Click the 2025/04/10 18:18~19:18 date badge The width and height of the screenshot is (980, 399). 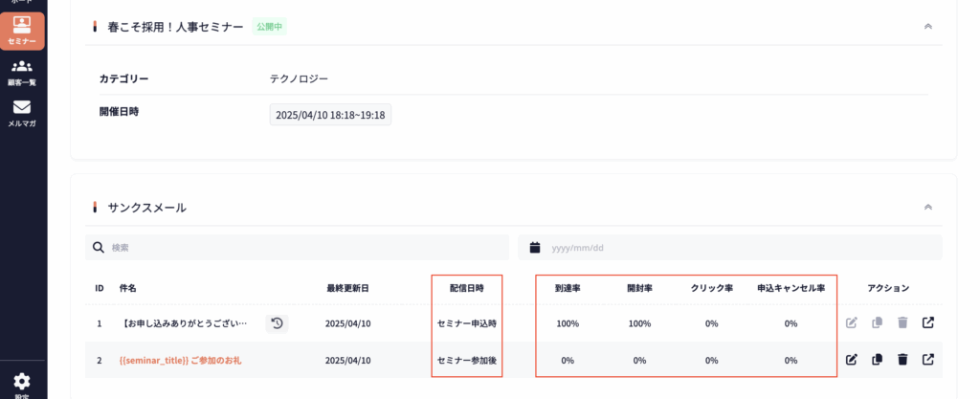point(330,115)
